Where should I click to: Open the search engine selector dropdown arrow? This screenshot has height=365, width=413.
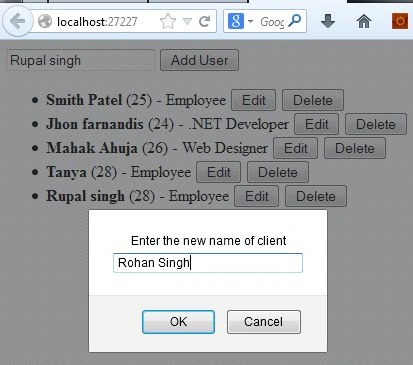point(250,22)
